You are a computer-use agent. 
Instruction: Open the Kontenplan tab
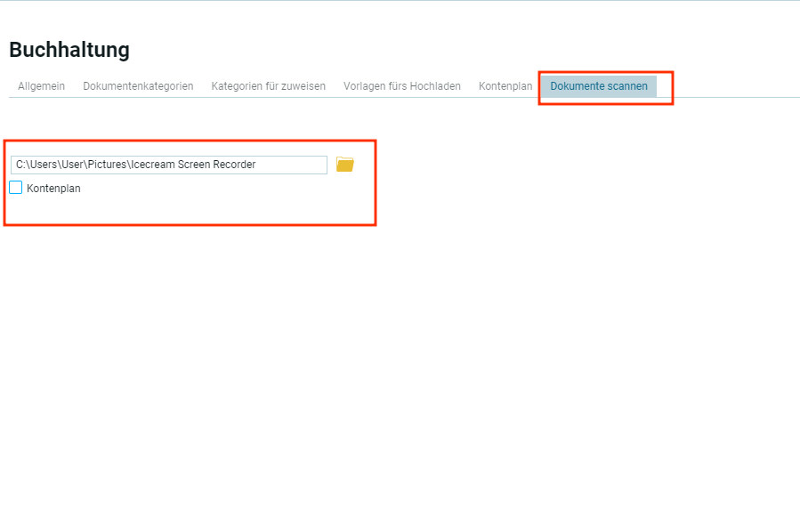click(x=505, y=86)
